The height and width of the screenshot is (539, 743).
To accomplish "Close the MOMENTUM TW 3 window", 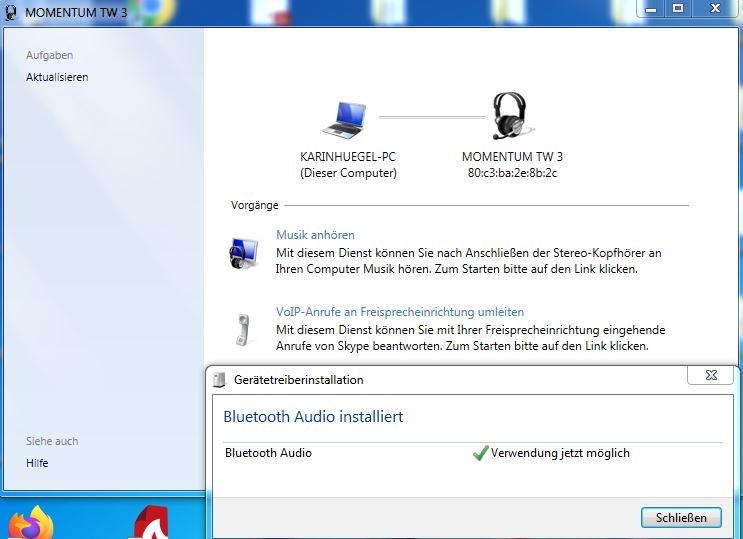I will 716,9.
